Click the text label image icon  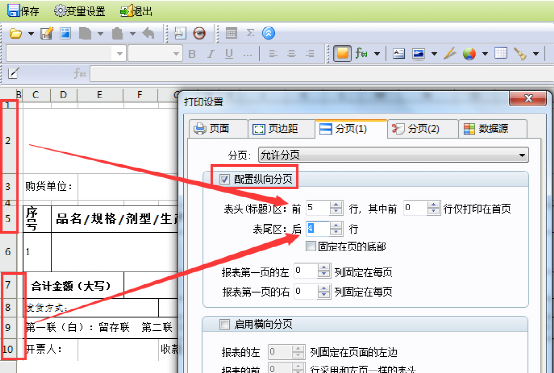(399, 54)
